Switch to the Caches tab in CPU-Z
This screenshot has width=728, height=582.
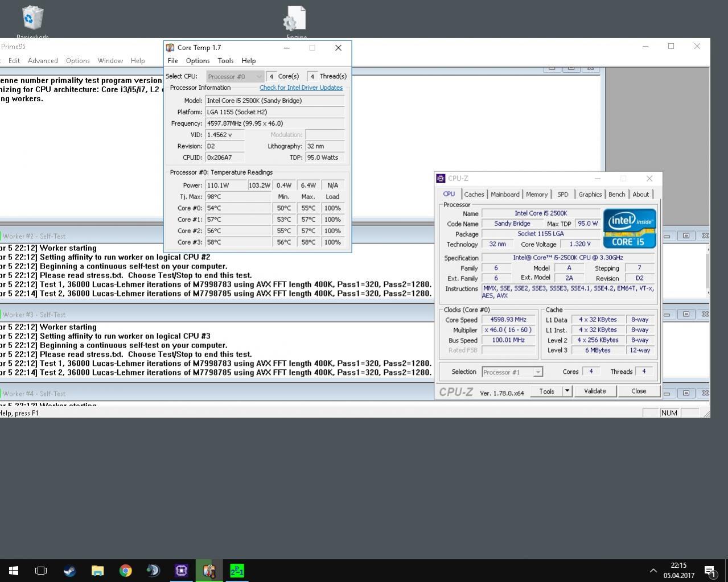click(474, 195)
